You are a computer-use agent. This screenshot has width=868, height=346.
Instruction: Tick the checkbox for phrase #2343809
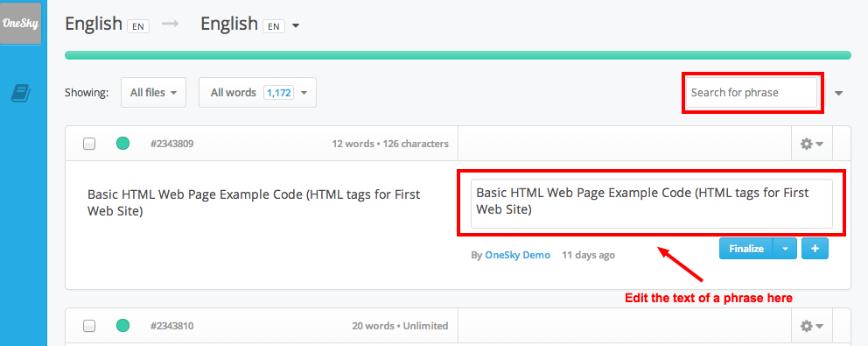coord(89,145)
